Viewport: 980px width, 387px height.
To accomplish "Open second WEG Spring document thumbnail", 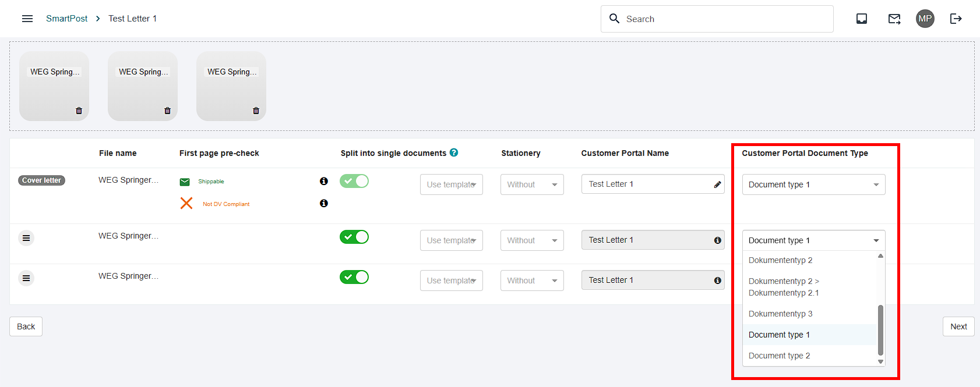I will 143,86.
